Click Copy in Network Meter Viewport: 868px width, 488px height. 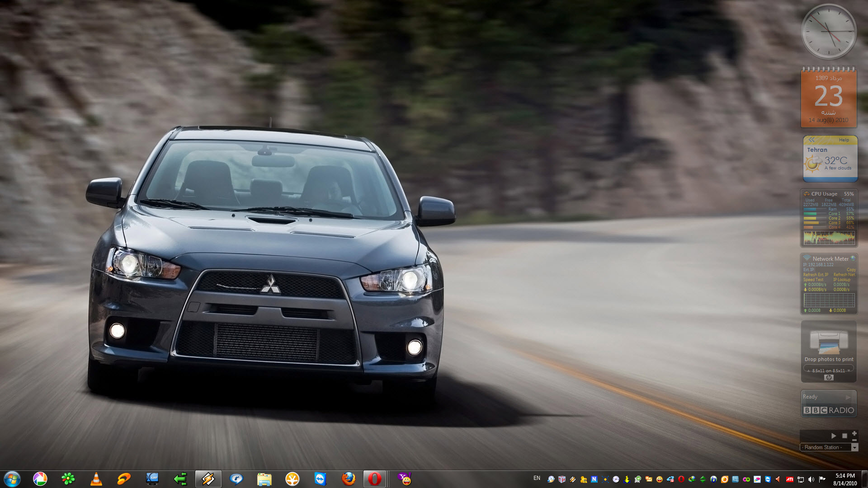(x=851, y=270)
